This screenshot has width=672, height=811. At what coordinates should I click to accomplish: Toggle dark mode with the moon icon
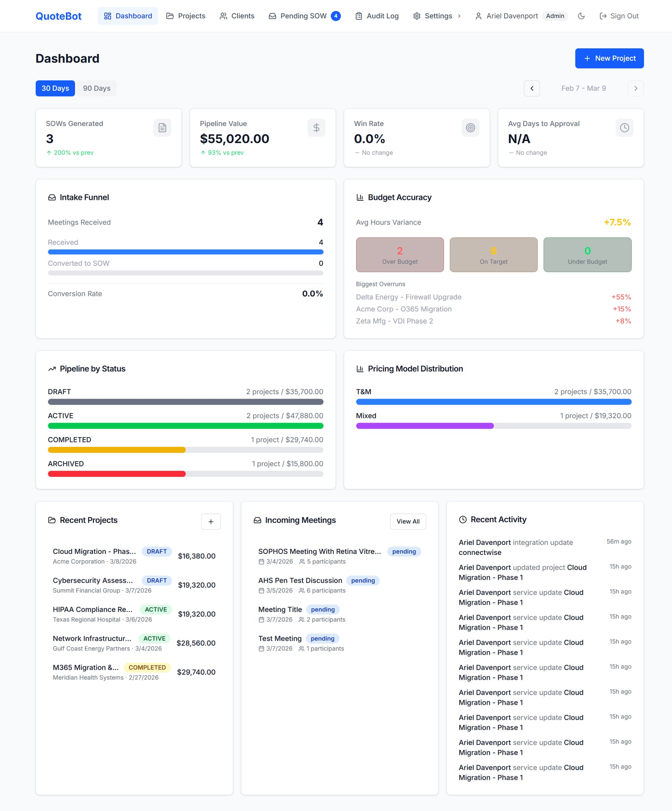[582, 16]
